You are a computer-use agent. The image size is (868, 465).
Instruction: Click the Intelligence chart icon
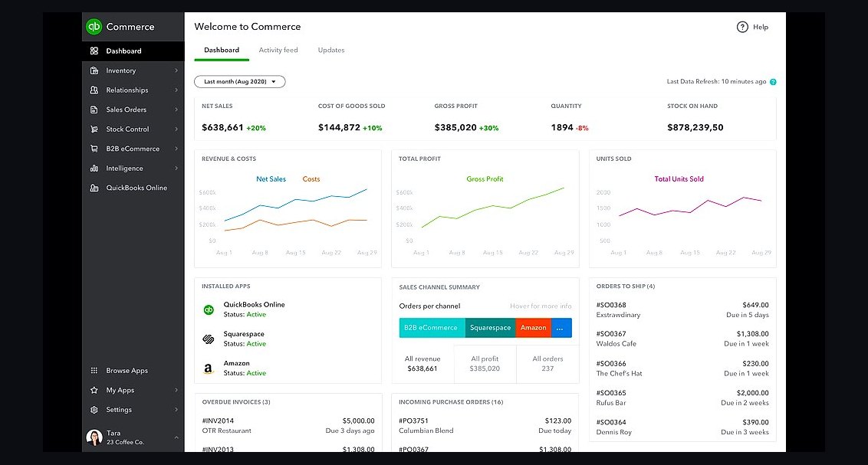94,169
